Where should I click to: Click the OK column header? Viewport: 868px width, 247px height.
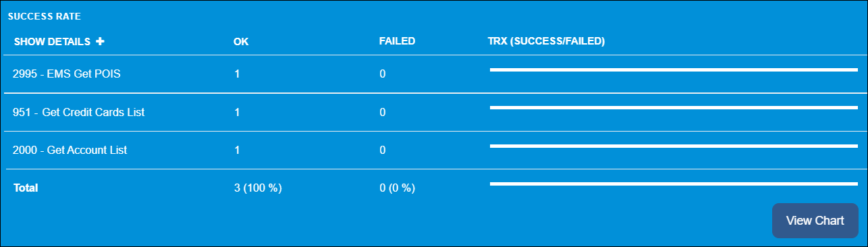[x=241, y=41]
